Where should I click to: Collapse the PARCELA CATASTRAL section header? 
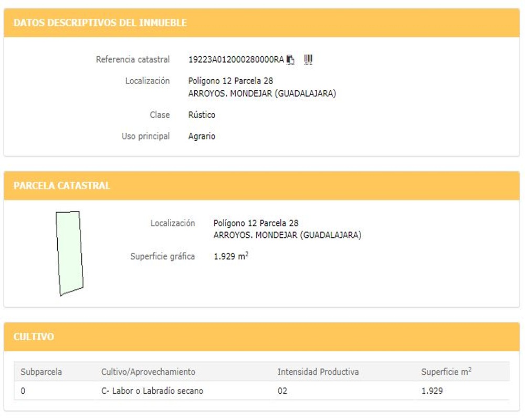coord(262,185)
